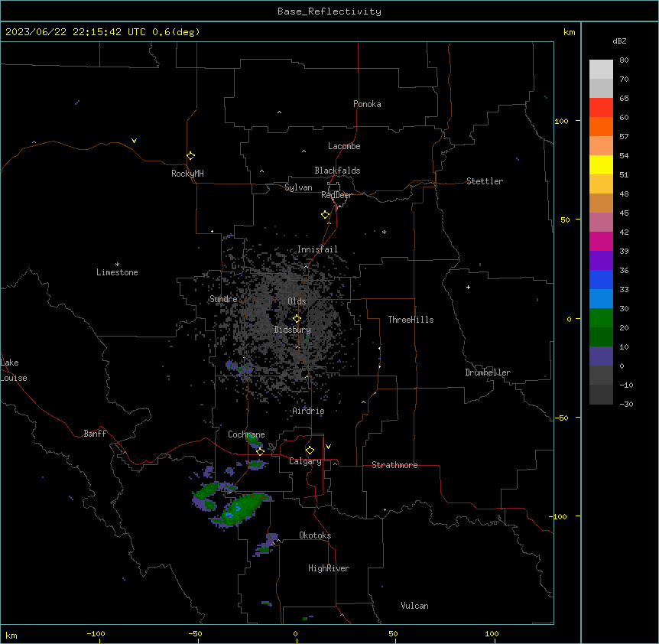This screenshot has height=644, width=659.
Task: Click the 65 value on the dBZ legend
Action: (624, 98)
